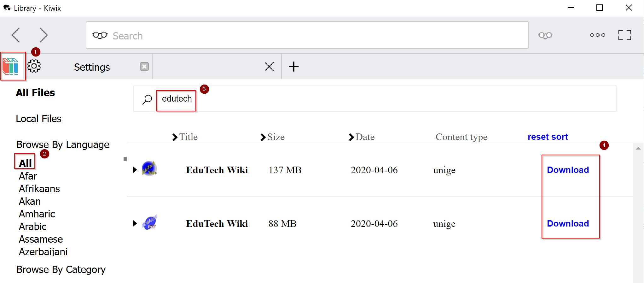Close the current tab with large X

pyautogui.click(x=269, y=67)
